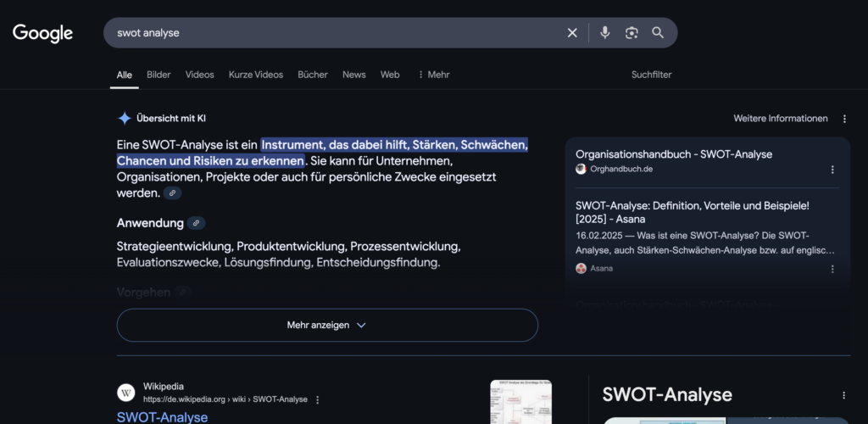Viewport: 868px width, 424px height.
Task: Open the Mehr filter dropdown
Action: (x=433, y=75)
